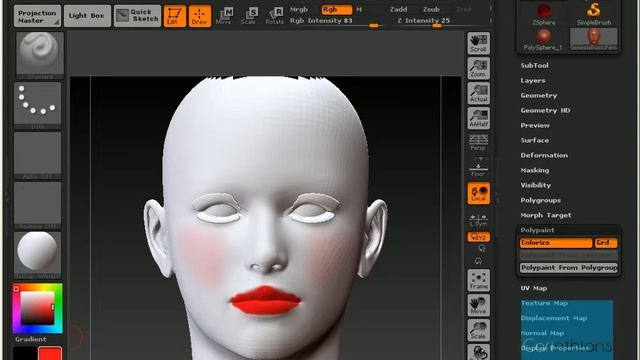Open the Displacement Map section
The height and width of the screenshot is (360, 640).
click(554, 318)
